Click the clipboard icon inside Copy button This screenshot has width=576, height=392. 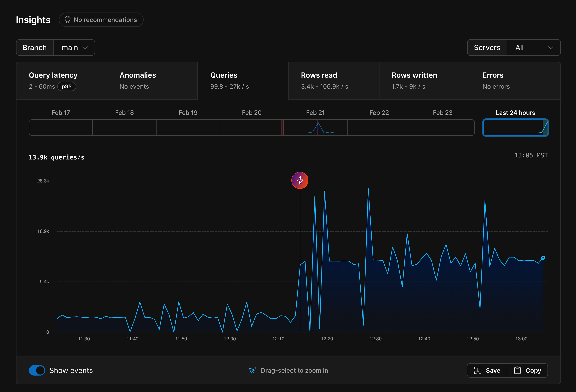point(518,370)
